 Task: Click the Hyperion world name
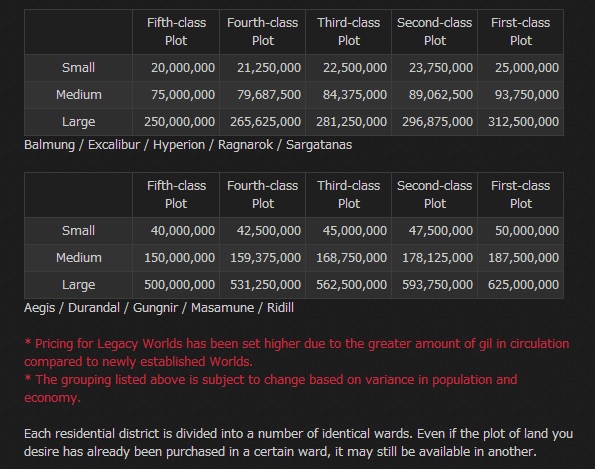179,145
